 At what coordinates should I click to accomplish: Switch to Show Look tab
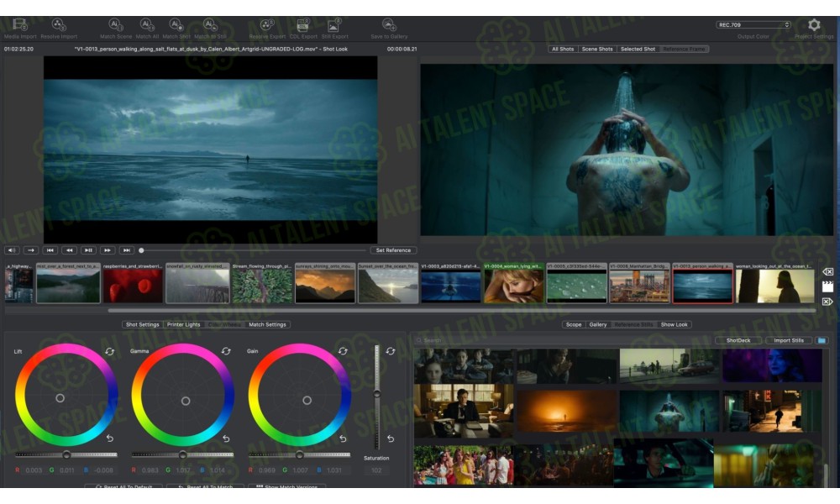(x=674, y=324)
